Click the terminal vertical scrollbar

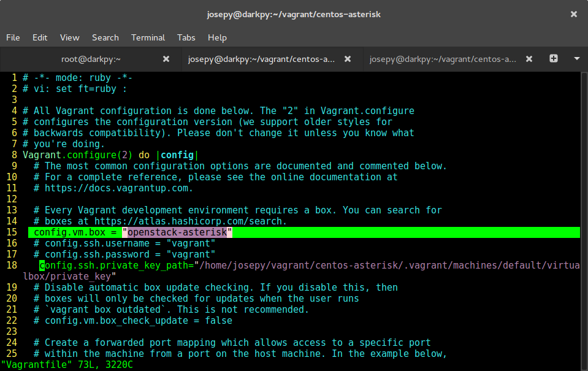coord(584,221)
